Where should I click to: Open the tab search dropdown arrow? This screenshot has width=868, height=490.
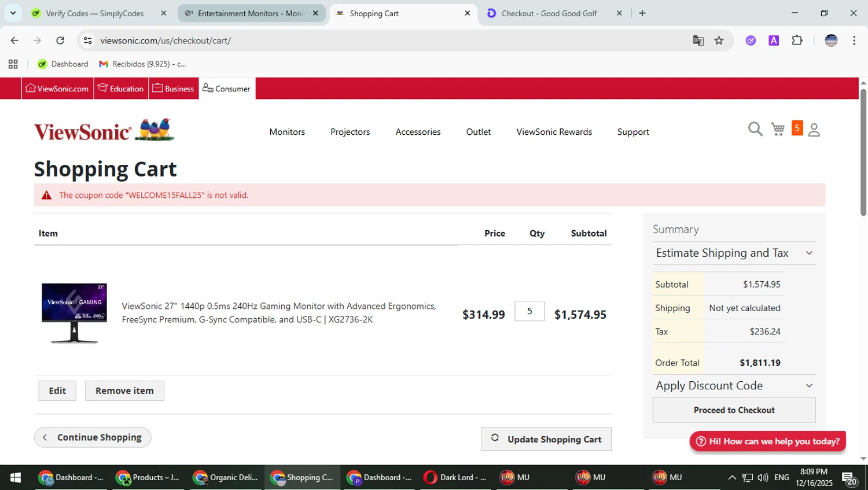(x=13, y=13)
